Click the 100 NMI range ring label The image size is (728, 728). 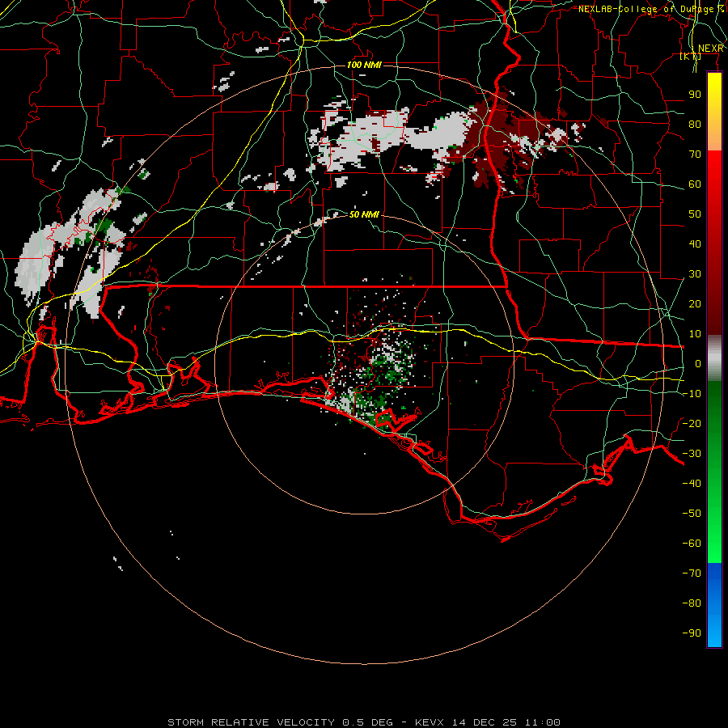364,65
